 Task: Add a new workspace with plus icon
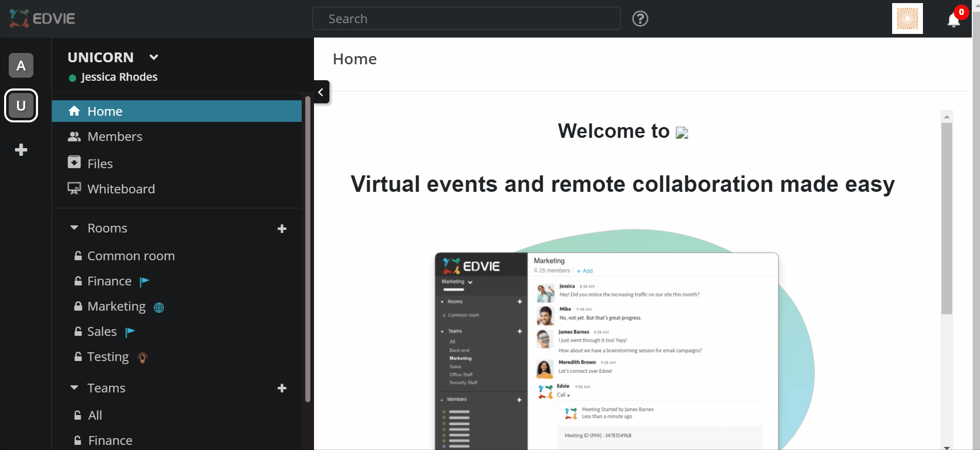tap(21, 150)
